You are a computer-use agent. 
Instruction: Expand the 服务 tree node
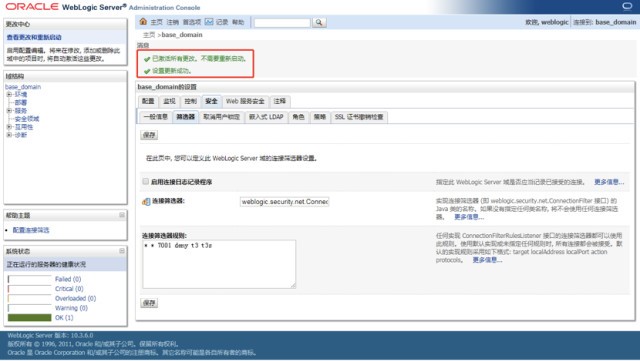(x=9, y=111)
